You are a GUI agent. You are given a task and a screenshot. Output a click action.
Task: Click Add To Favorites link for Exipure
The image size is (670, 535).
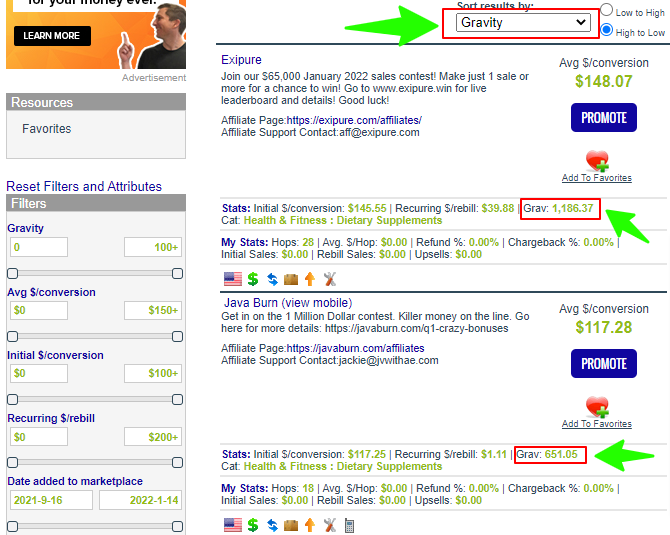click(597, 178)
